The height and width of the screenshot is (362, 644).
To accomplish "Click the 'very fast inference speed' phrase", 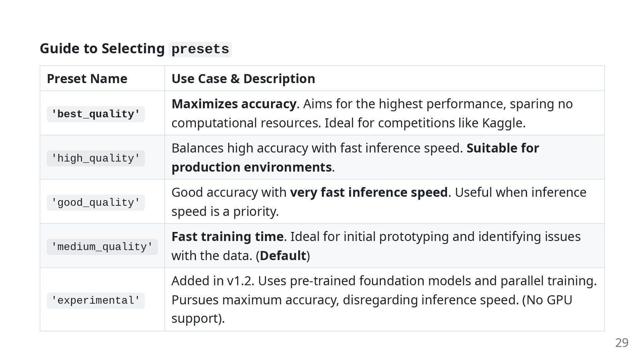I will [369, 192].
